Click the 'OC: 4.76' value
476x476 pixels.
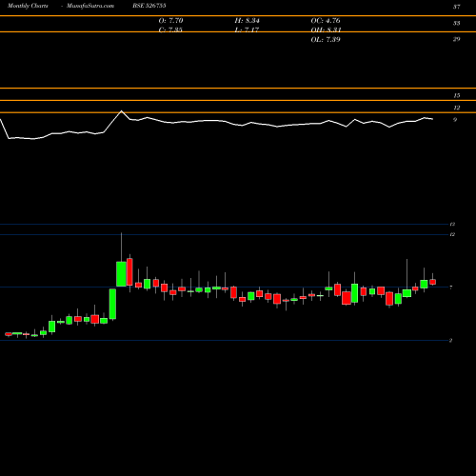point(326,21)
